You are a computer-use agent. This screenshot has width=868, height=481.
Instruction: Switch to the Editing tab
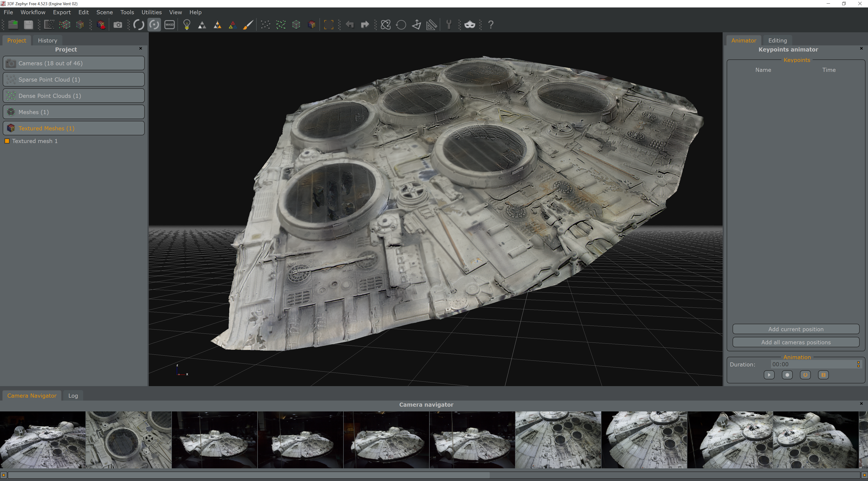pyautogui.click(x=777, y=40)
